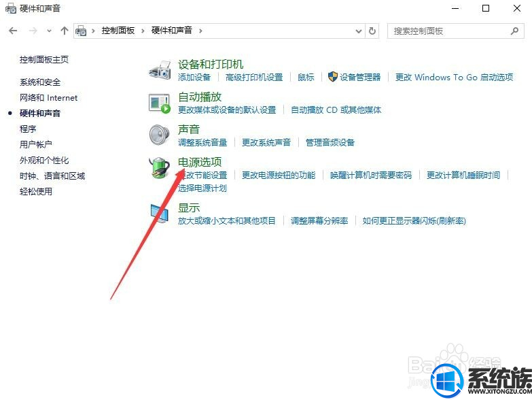Expand address bar history dropdown

pyautogui.click(x=358, y=31)
